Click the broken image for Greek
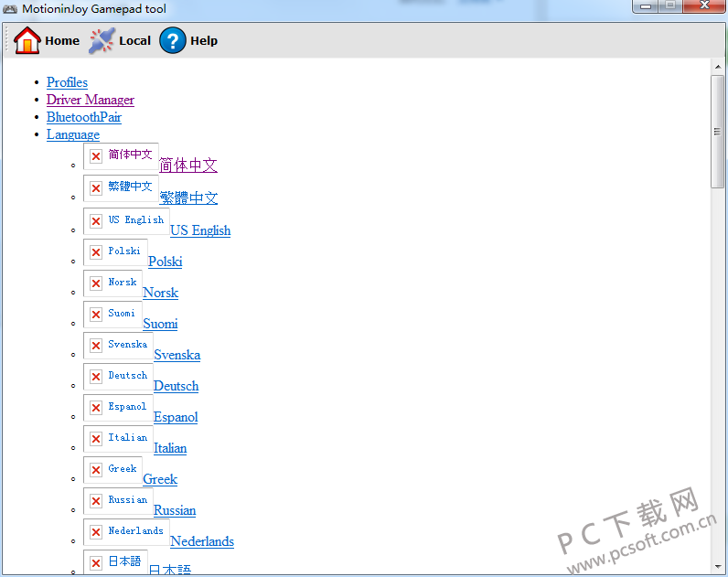This screenshot has width=728, height=577. point(112,470)
